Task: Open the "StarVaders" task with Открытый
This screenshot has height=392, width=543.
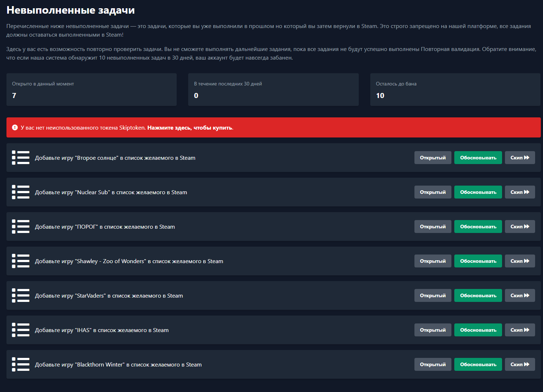Action: click(x=433, y=295)
